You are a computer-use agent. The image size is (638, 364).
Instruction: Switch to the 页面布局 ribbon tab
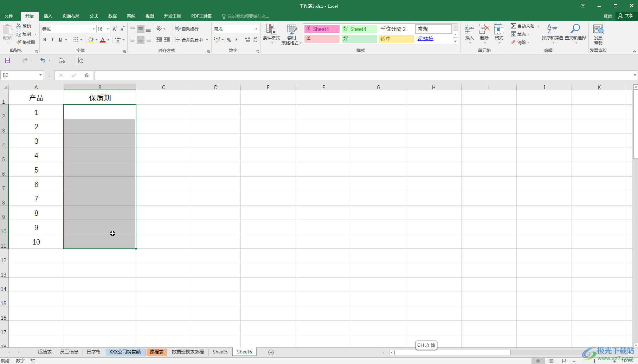pos(71,16)
